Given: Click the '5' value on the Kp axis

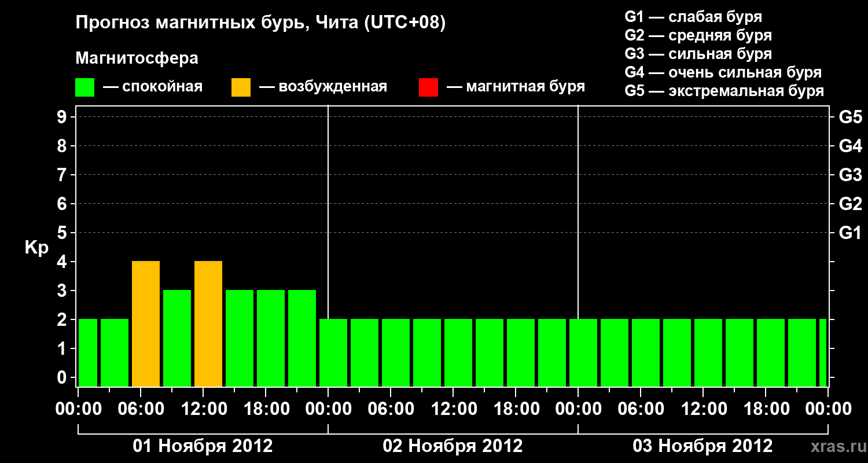Looking at the screenshot, I should [x=63, y=233].
